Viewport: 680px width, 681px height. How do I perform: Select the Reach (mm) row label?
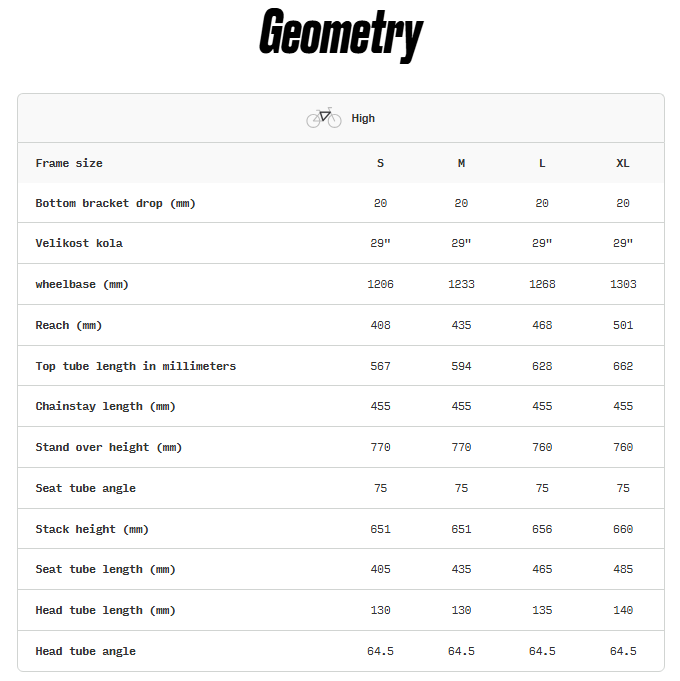pyautogui.click(x=69, y=325)
